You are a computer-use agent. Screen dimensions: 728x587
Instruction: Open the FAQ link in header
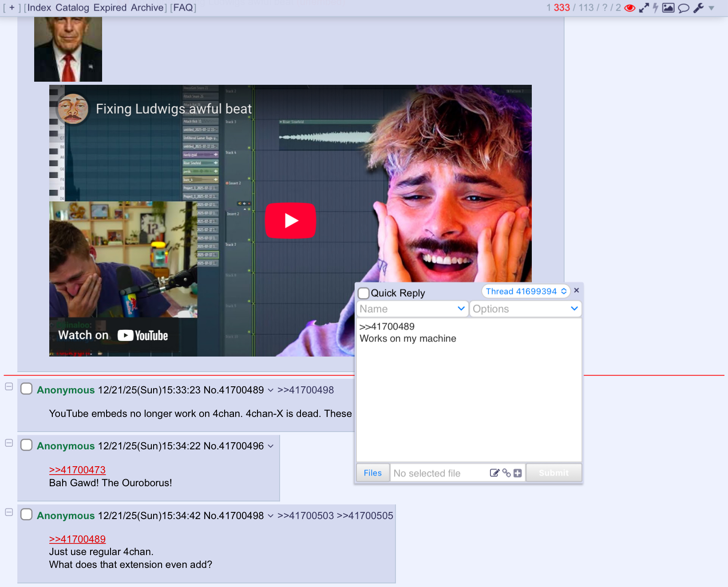[x=183, y=8]
